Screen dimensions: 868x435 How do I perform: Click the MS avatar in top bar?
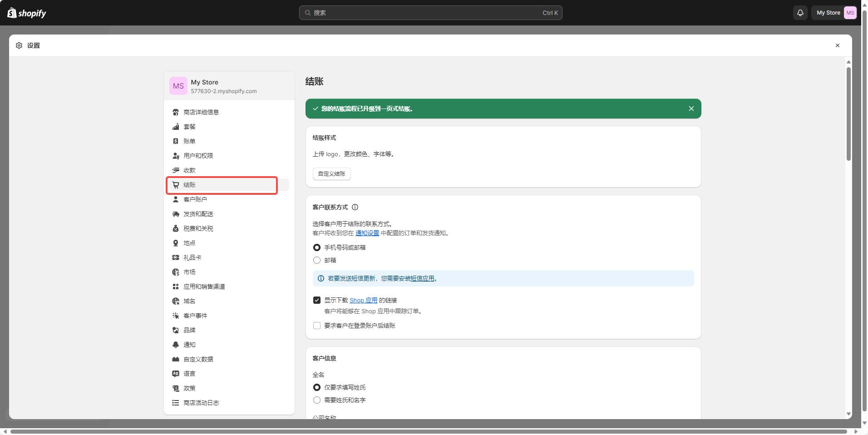click(x=850, y=13)
